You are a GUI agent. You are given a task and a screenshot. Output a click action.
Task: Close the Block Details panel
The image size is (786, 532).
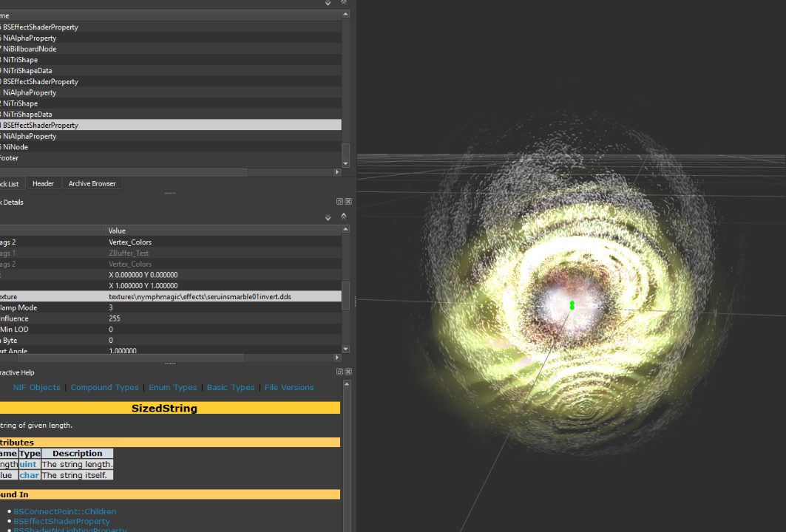(x=348, y=202)
